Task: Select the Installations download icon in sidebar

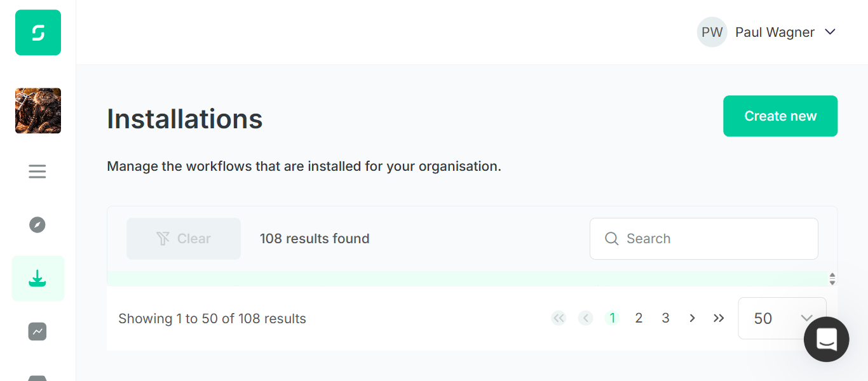Action: (37, 278)
